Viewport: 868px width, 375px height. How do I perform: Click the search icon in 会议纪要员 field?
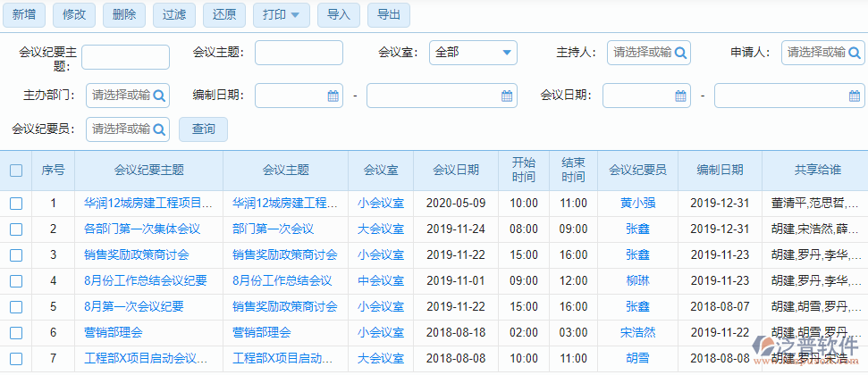click(159, 129)
